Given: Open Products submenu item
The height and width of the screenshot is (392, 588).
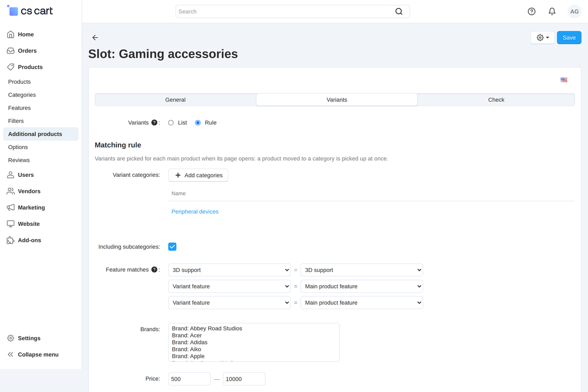Looking at the screenshot, I should (x=20, y=82).
